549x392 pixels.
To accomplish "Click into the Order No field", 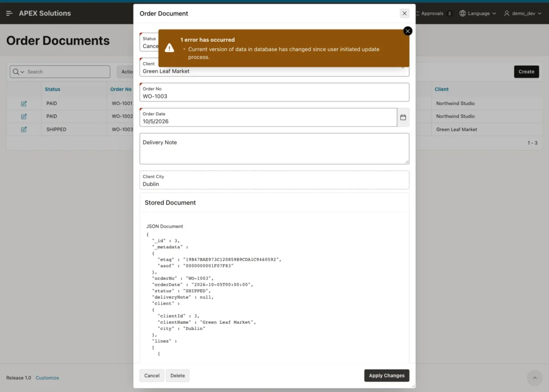I will point(274,92).
